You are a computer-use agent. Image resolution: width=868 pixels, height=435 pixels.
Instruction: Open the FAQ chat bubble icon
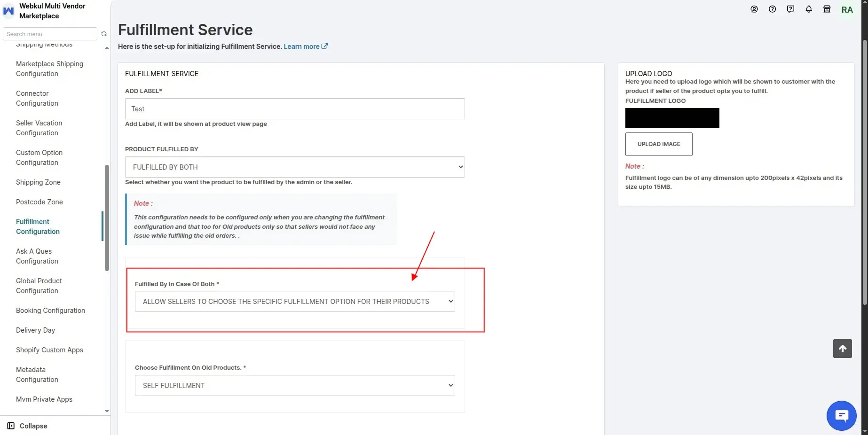point(791,9)
